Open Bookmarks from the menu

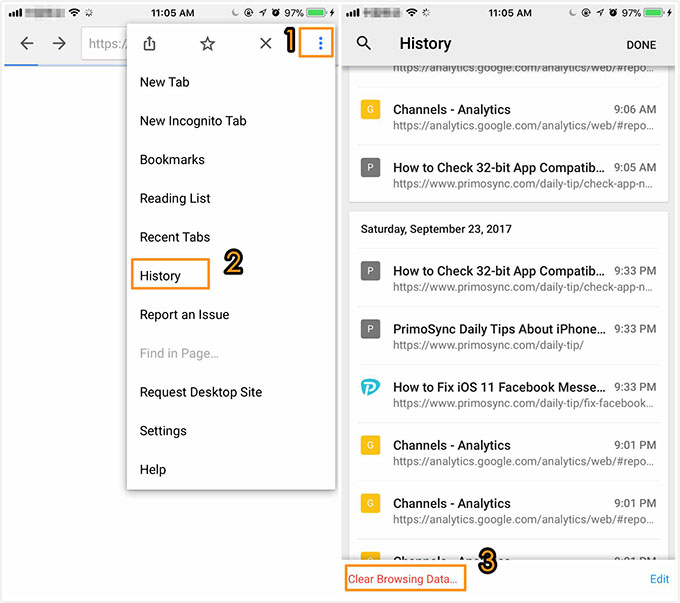pyautogui.click(x=172, y=160)
